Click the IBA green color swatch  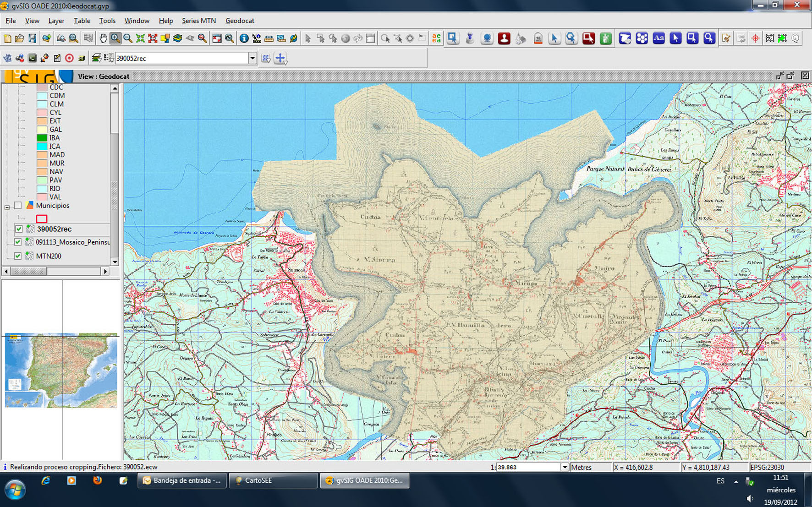42,138
